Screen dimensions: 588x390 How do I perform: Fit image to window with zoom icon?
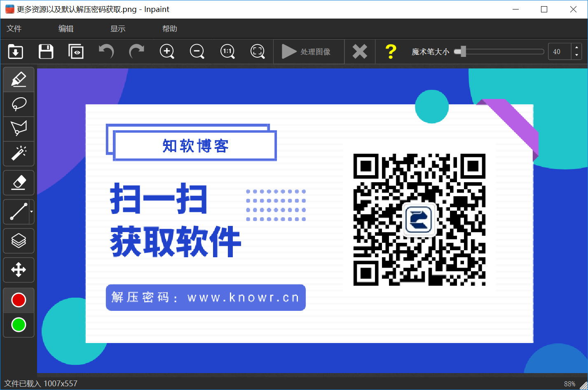[x=258, y=52]
